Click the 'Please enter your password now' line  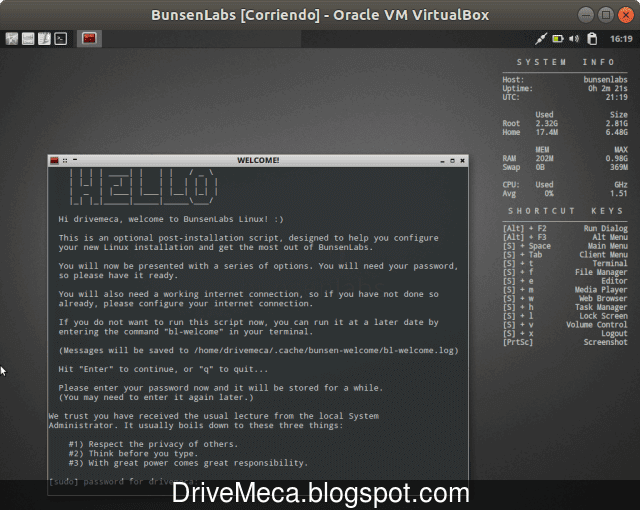[220, 388]
